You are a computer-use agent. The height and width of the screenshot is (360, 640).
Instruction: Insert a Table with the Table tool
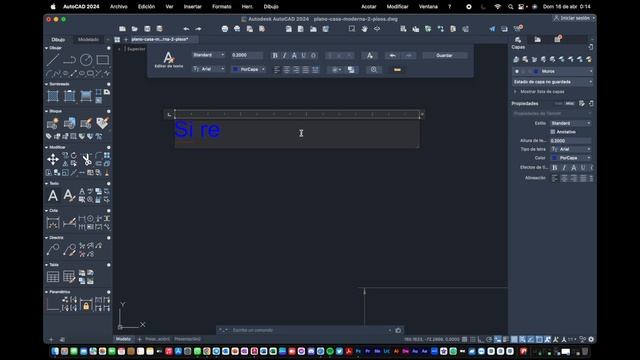point(53,277)
